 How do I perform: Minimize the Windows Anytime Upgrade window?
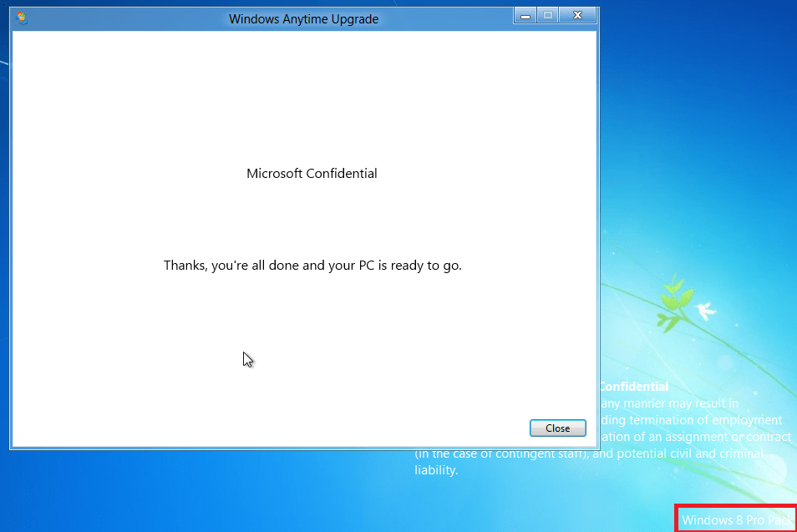click(525, 16)
